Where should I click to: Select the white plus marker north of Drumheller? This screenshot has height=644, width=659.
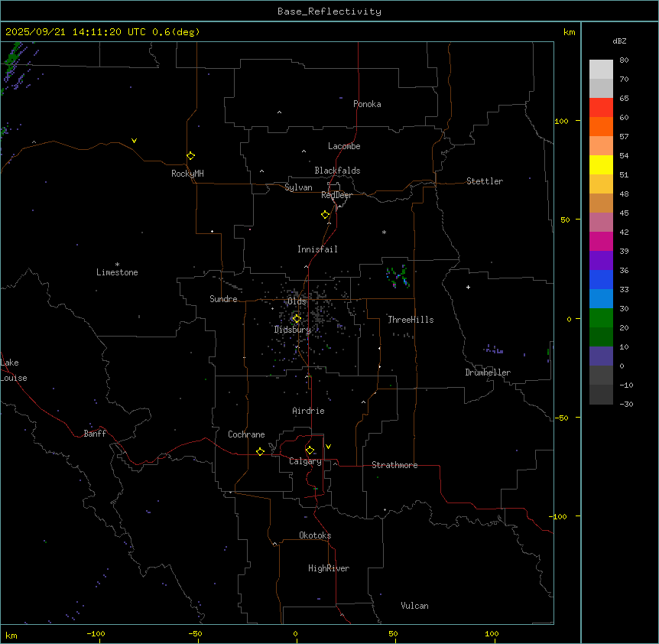click(469, 287)
